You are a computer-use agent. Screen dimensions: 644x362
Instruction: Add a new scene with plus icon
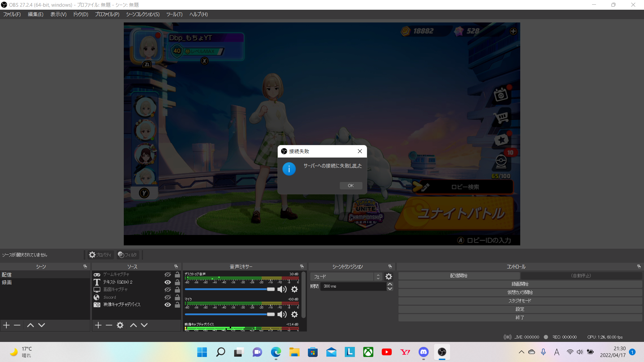pyautogui.click(x=6, y=325)
